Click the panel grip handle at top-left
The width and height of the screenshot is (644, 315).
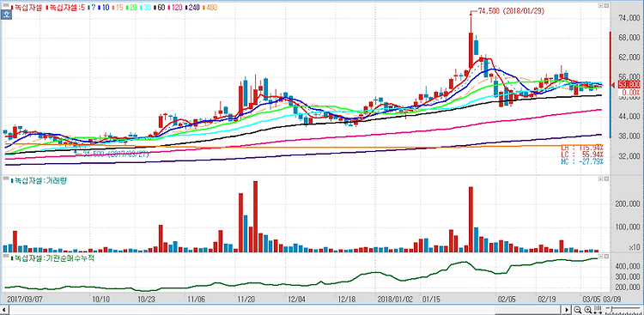coord(6,5)
